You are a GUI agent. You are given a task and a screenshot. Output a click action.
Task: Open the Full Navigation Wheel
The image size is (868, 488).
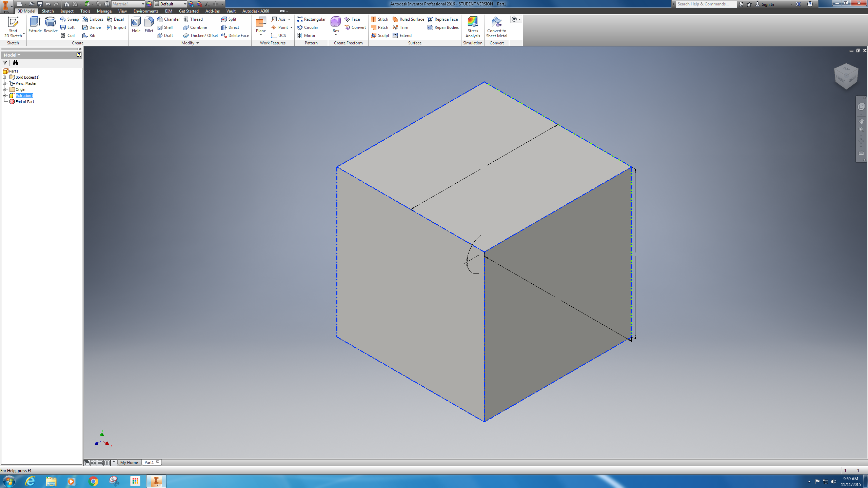pos(861,107)
